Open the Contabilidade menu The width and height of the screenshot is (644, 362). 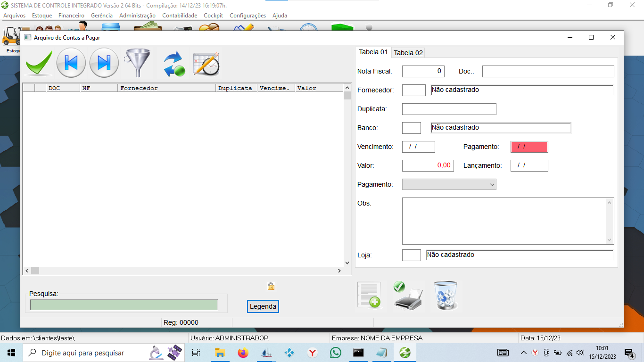point(180,16)
